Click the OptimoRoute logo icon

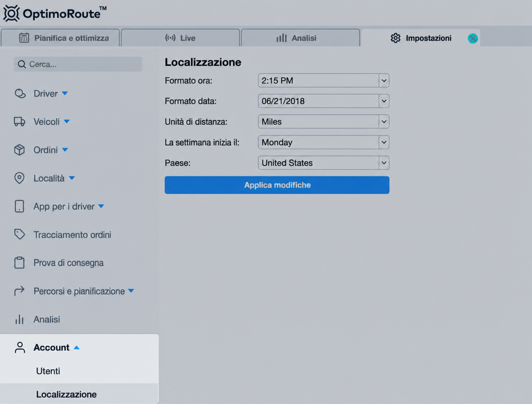point(11,13)
